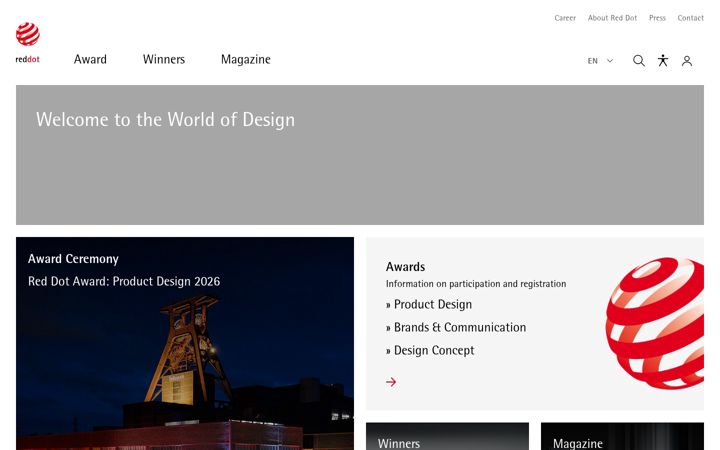The image size is (720, 450).
Task: Open the Contact link
Action: 690,18
